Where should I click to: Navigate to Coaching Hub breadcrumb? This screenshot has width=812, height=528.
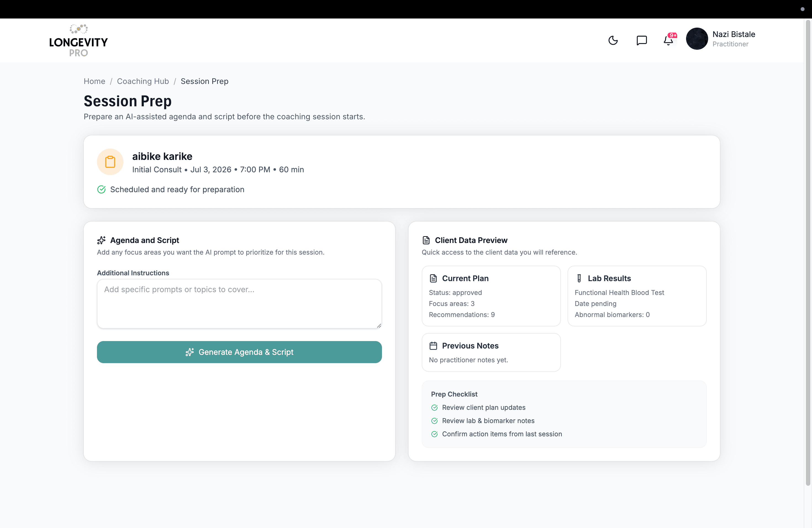tap(143, 81)
